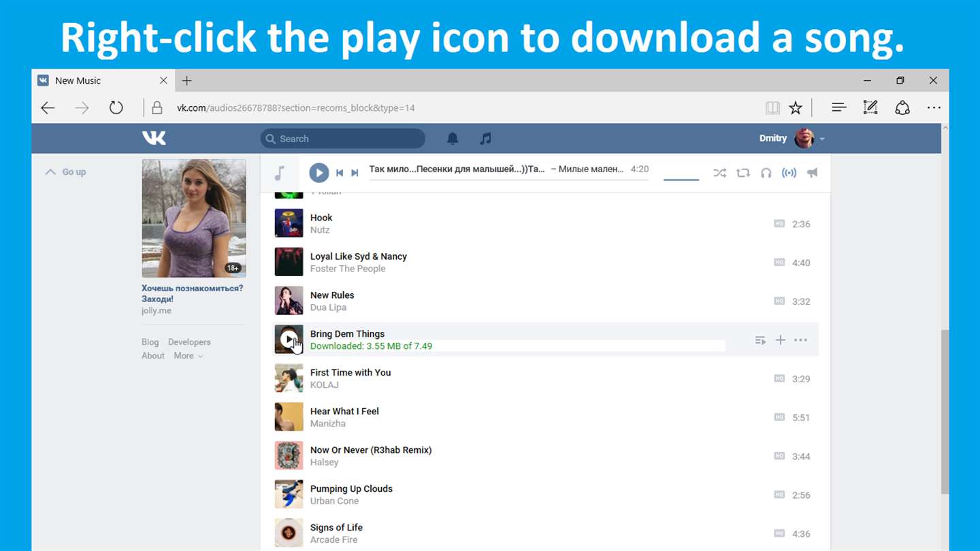Close the New Music tab

163,80
